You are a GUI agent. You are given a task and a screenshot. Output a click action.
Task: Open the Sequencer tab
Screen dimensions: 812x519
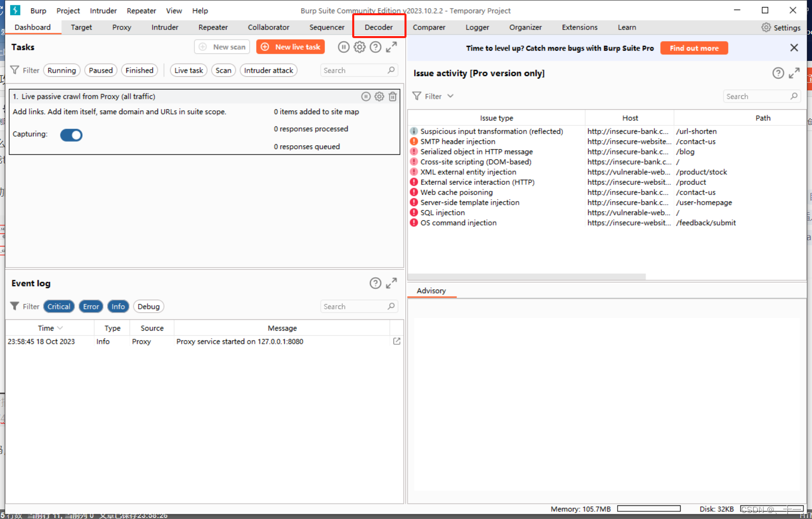point(327,27)
